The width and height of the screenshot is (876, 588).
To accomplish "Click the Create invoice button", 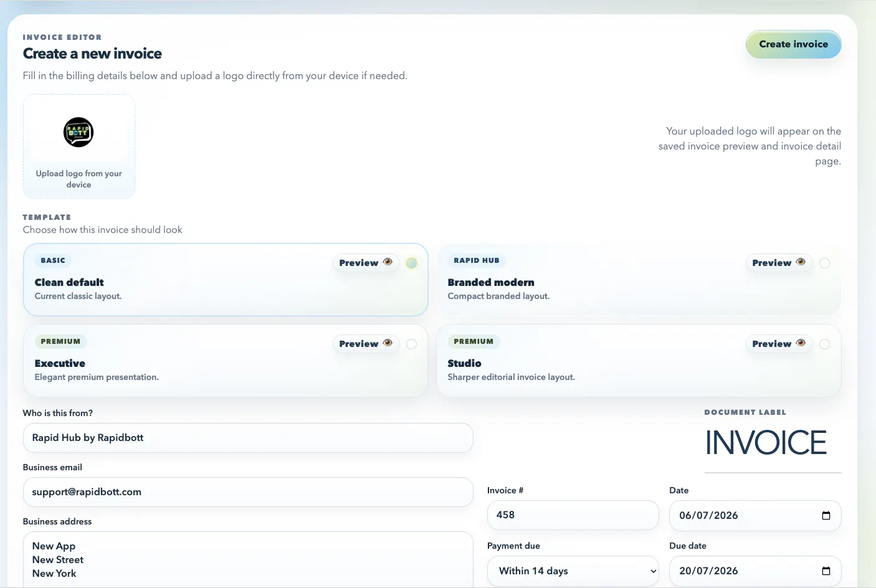I will pyautogui.click(x=793, y=44).
